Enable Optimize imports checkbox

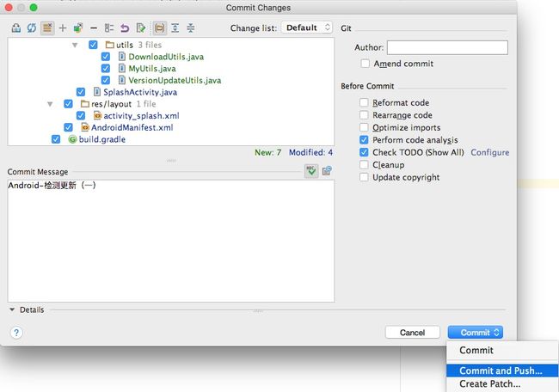tap(364, 127)
